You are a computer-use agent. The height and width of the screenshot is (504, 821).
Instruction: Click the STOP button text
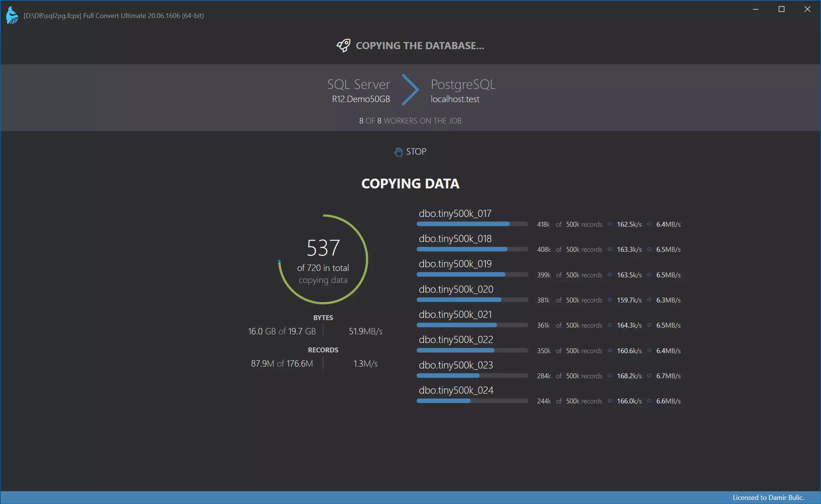(x=416, y=152)
